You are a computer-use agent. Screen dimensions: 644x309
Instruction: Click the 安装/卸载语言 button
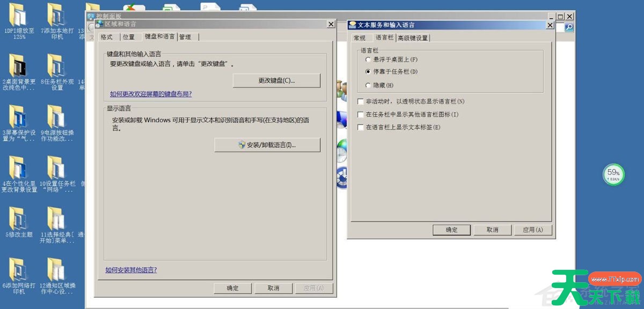(267, 145)
